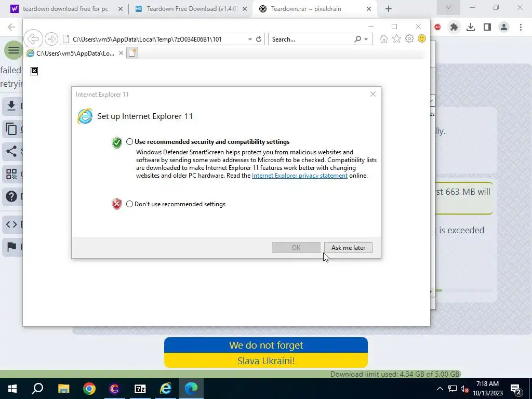Click the pixeldrain download icon
This screenshot has width=532, height=399.
tap(11, 106)
